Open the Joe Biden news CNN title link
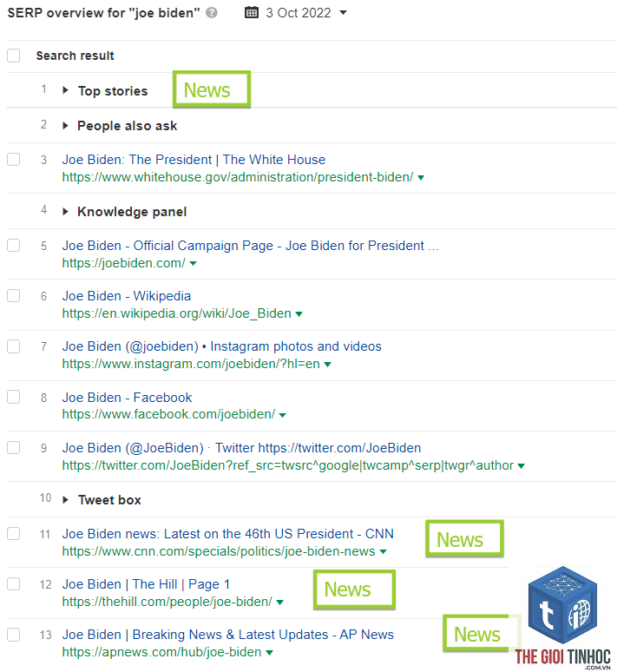Image resolution: width=617 pixels, height=672 pixels. (x=227, y=534)
